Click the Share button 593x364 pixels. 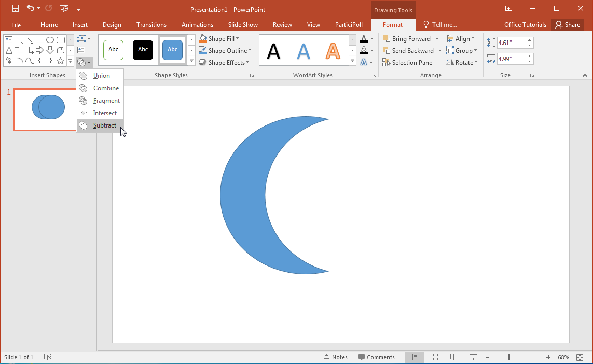point(568,24)
